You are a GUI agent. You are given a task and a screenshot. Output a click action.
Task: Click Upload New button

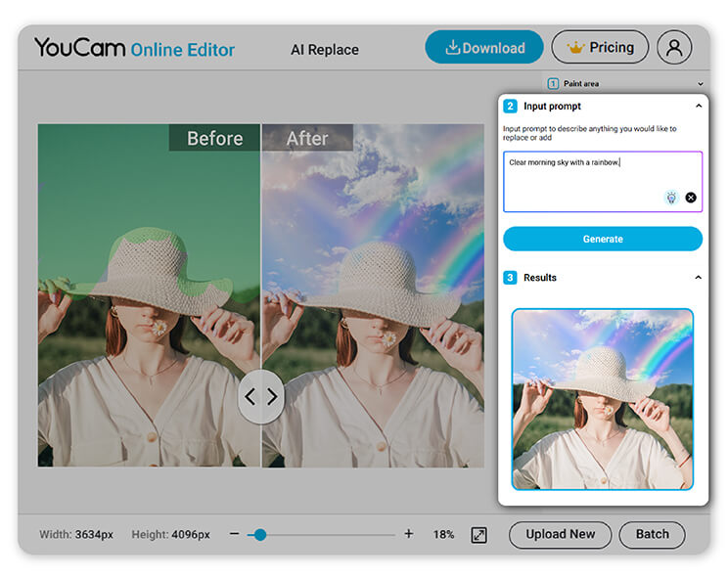coord(560,535)
